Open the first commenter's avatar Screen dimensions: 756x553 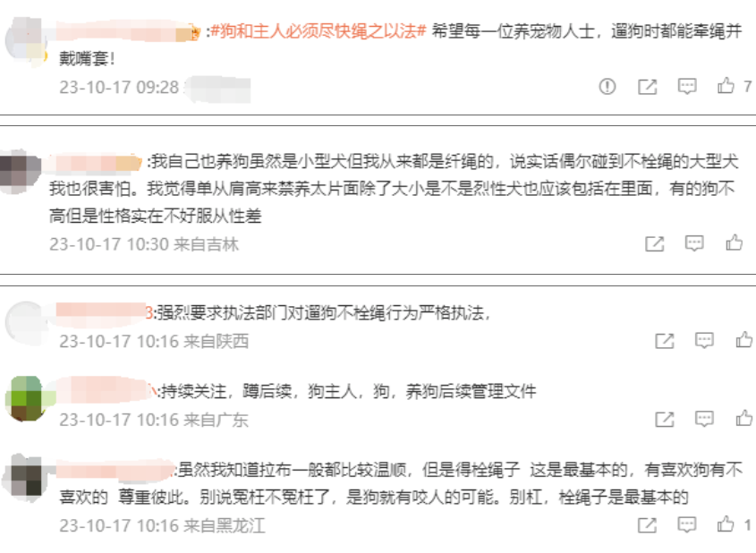25,40
